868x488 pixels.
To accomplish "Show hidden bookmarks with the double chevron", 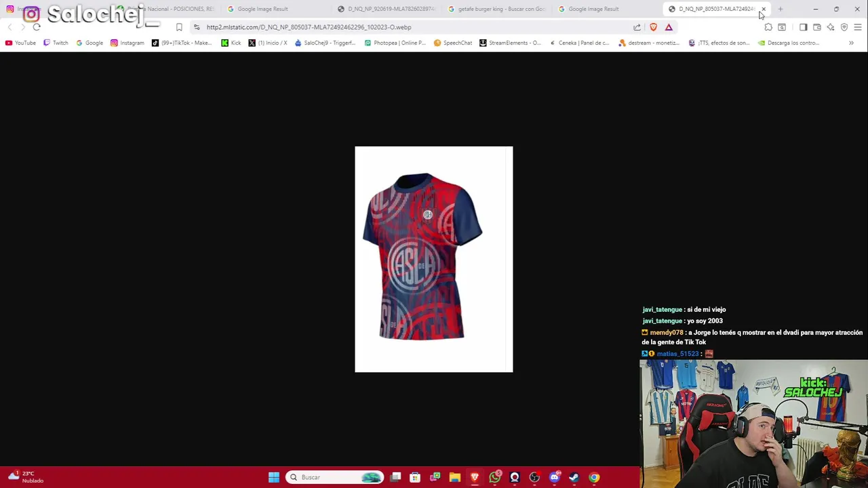I will coord(851,43).
